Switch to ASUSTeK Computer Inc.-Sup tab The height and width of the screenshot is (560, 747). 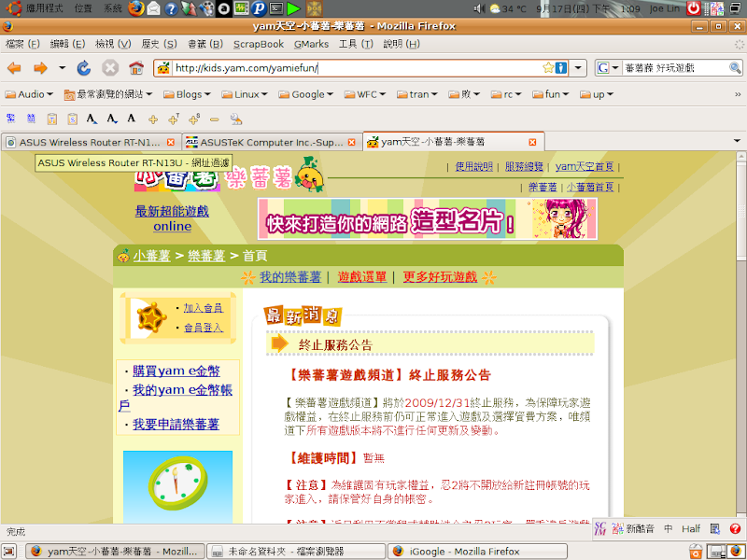[x=271, y=142]
